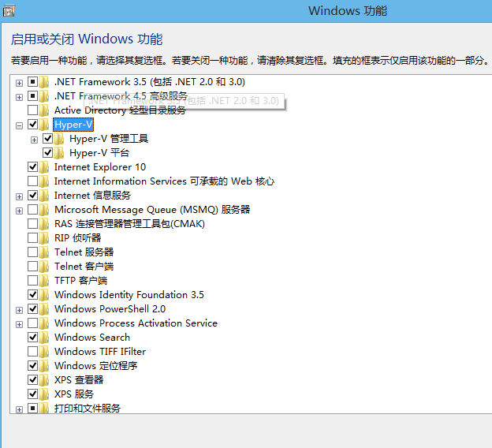Expand the Hyper-V 管理工具 node
This screenshot has width=492, height=448.
(x=34, y=140)
